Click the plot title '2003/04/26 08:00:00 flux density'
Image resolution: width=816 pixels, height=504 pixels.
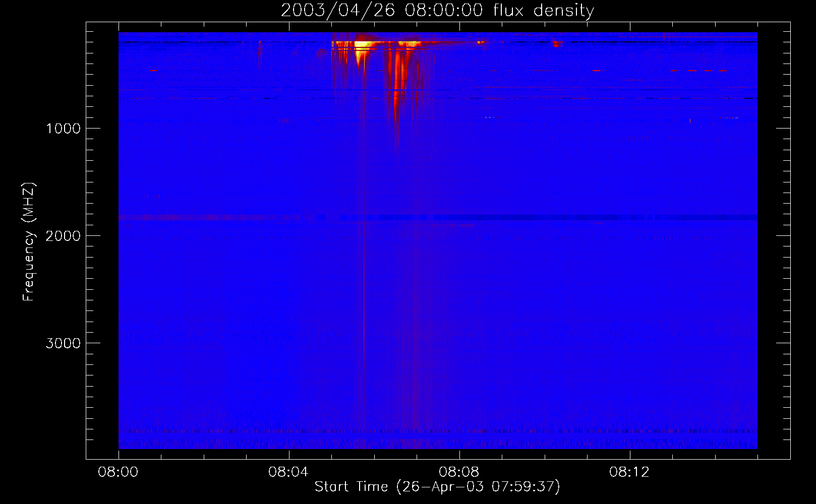[437, 10]
